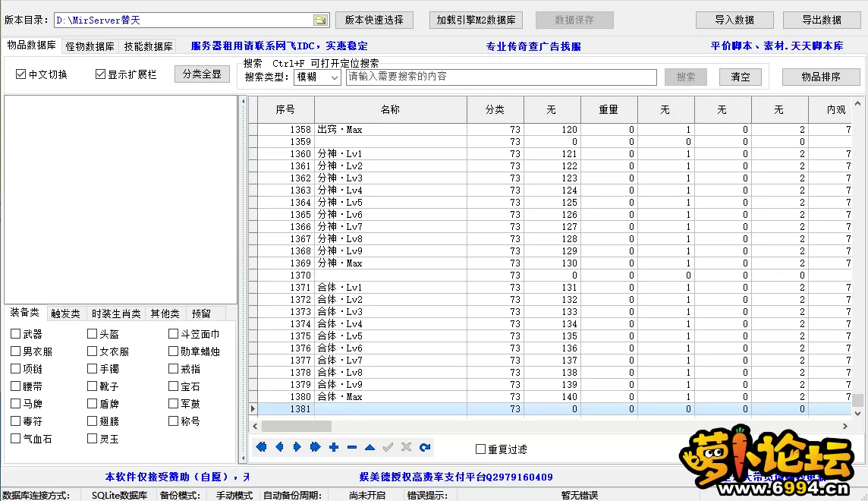Check the 武器 category box

click(x=15, y=334)
